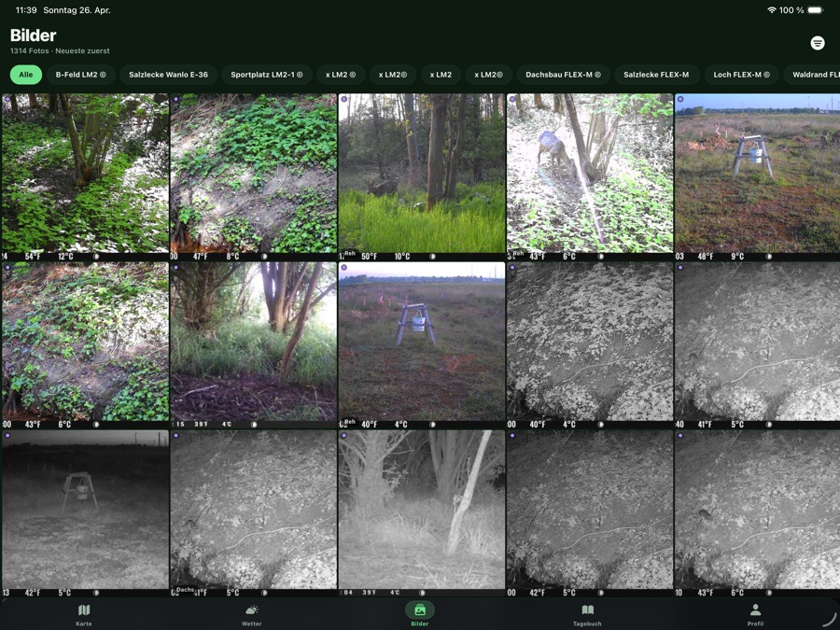The height and width of the screenshot is (630, 840).
Task: Open the Reh-tagged feeder photo at 40°F 4°C
Action: click(x=422, y=345)
